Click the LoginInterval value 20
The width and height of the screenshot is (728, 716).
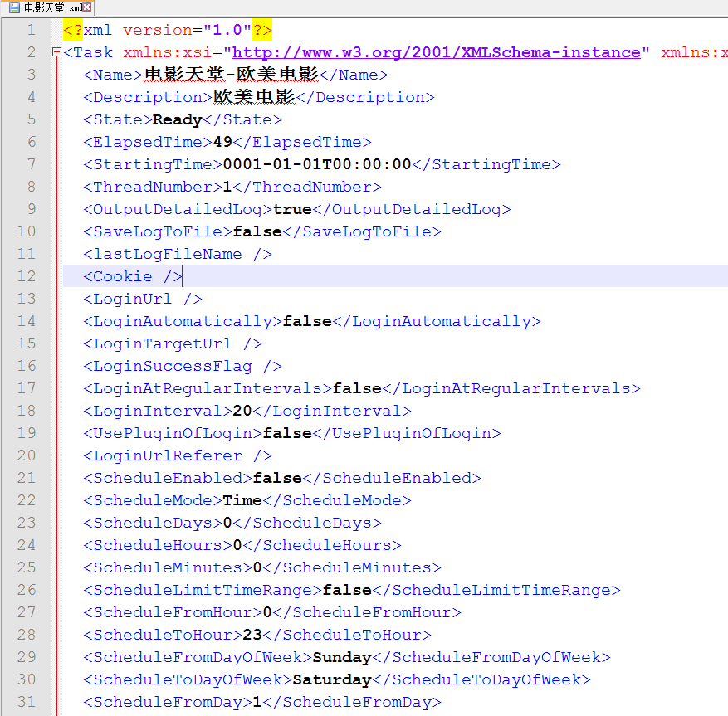242,411
